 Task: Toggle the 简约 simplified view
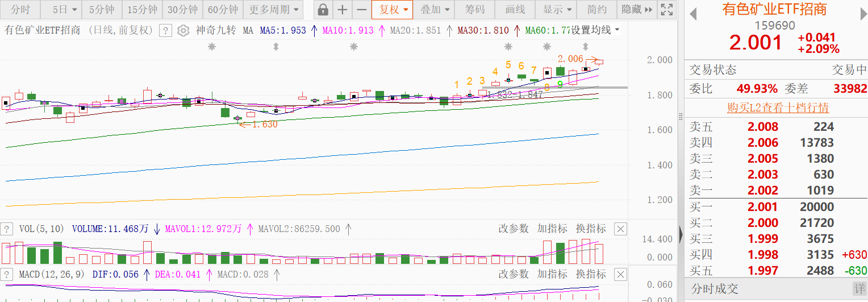(x=596, y=10)
